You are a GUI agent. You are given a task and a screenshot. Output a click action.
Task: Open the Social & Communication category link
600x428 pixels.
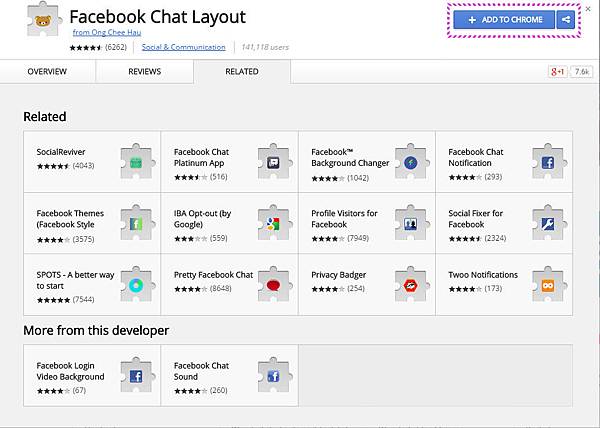pos(184,47)
